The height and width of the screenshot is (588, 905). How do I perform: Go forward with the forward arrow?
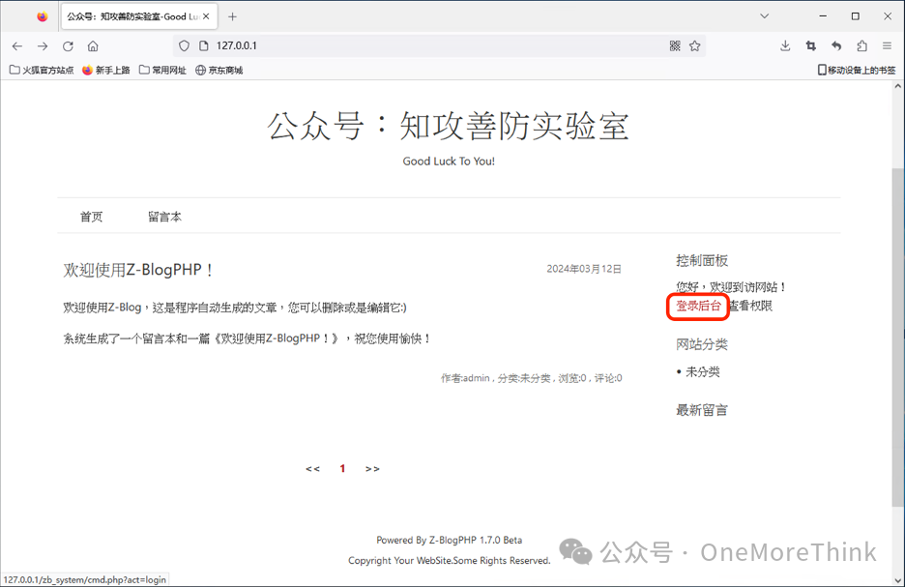click(43, 46)
